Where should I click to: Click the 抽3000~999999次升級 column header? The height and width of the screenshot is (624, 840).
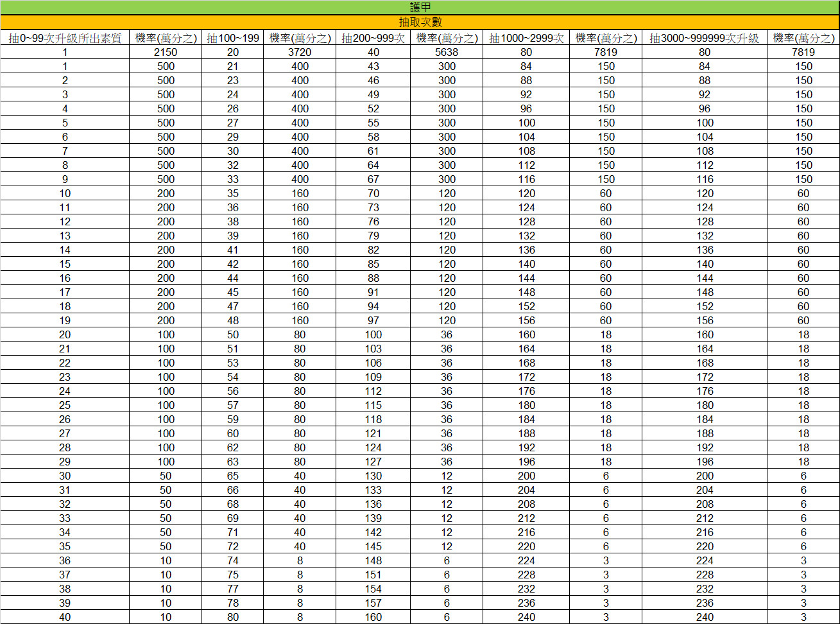(x=704, y=38)
